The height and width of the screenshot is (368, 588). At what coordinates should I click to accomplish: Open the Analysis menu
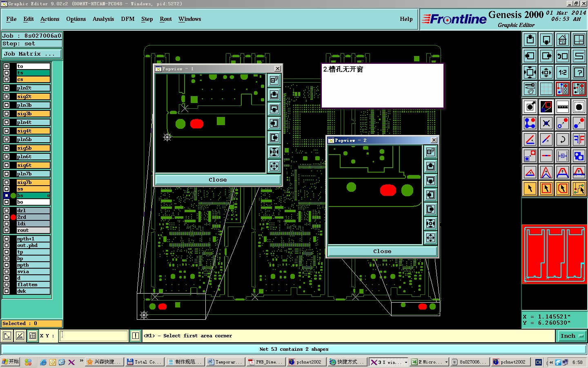click(103, 19)
